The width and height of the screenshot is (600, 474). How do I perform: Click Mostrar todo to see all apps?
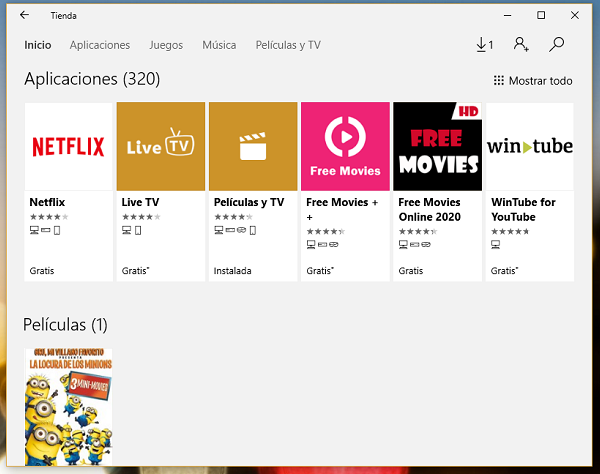(x=540, y=81)
